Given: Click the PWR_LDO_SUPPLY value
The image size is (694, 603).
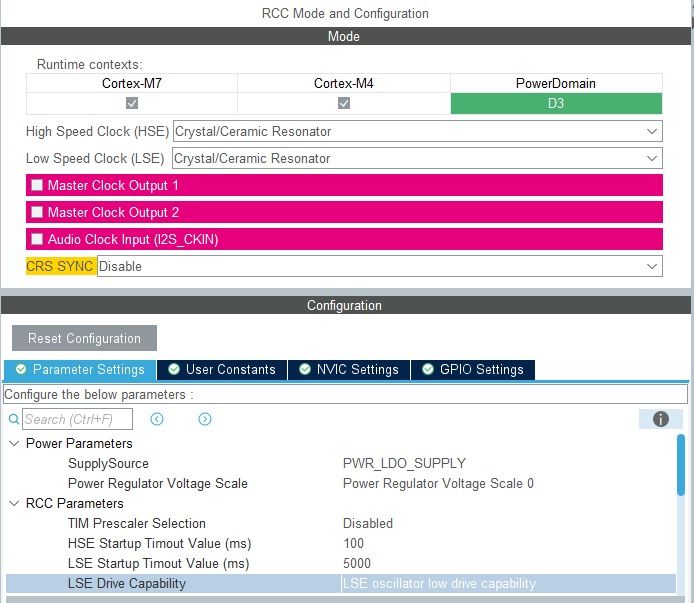Looking at the screenshot, I should (404, 463).
